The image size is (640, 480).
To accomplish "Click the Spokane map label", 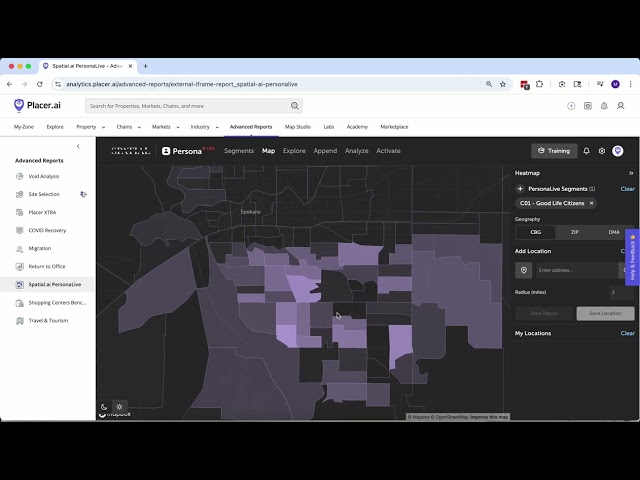I will pyautogui.click(x=251, y=212).
